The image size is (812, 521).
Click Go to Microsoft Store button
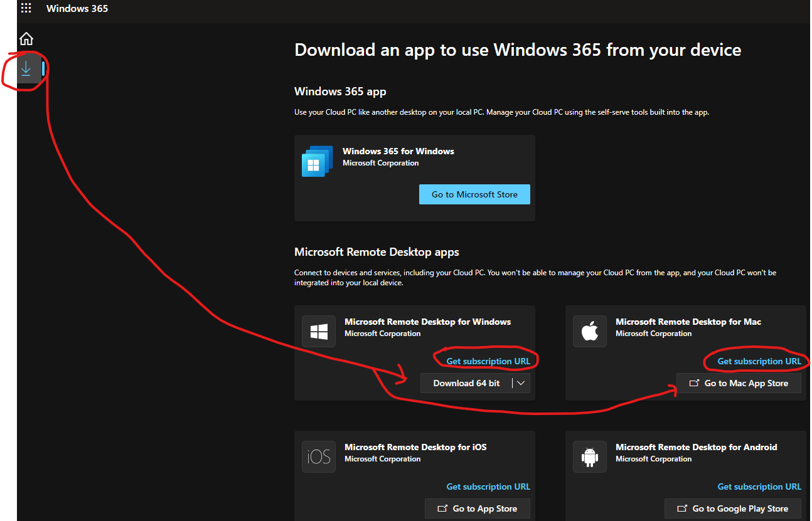point(474,194)
